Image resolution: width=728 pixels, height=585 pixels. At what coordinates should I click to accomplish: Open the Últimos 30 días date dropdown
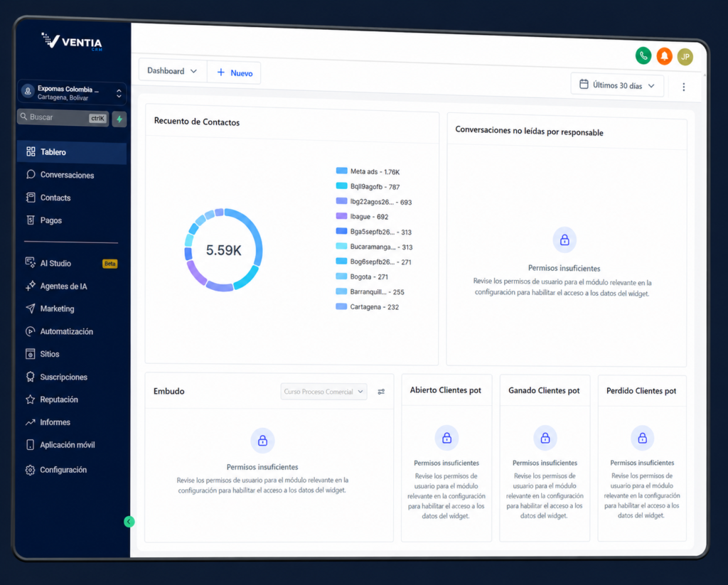tap(617, 85)
